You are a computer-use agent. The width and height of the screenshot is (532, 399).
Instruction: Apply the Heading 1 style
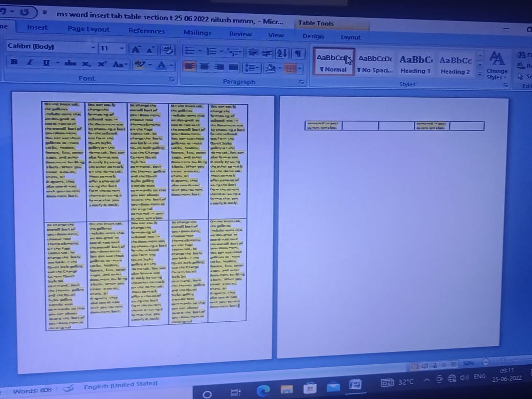(x=415, y=65)
